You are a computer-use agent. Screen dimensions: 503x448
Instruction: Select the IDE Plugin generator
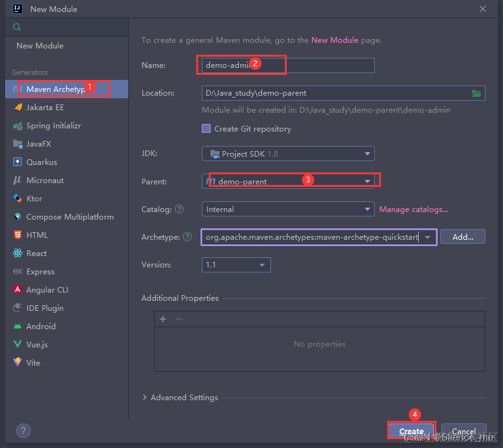[x=67, y=308]
